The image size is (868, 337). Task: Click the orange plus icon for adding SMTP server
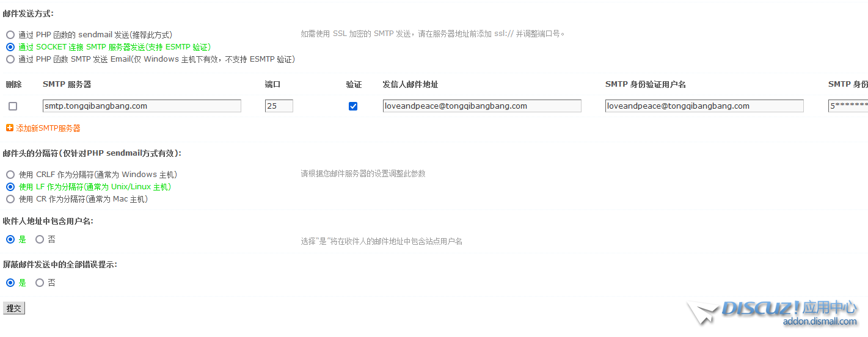[10, 128]
